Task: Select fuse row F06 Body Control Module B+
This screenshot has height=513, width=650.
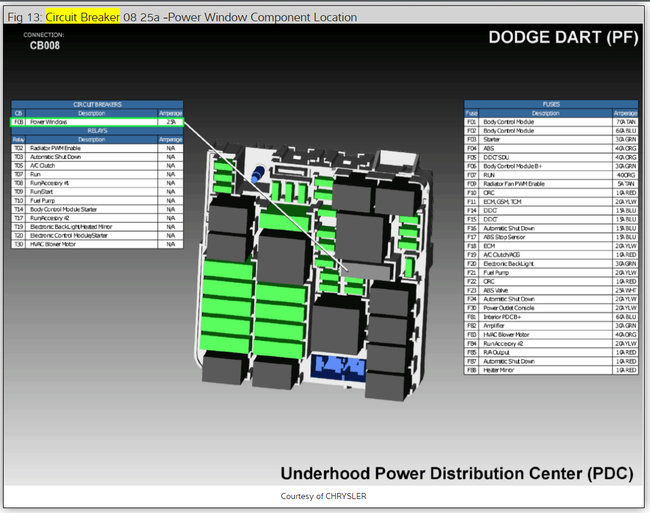Action: (x=551, y=166)
